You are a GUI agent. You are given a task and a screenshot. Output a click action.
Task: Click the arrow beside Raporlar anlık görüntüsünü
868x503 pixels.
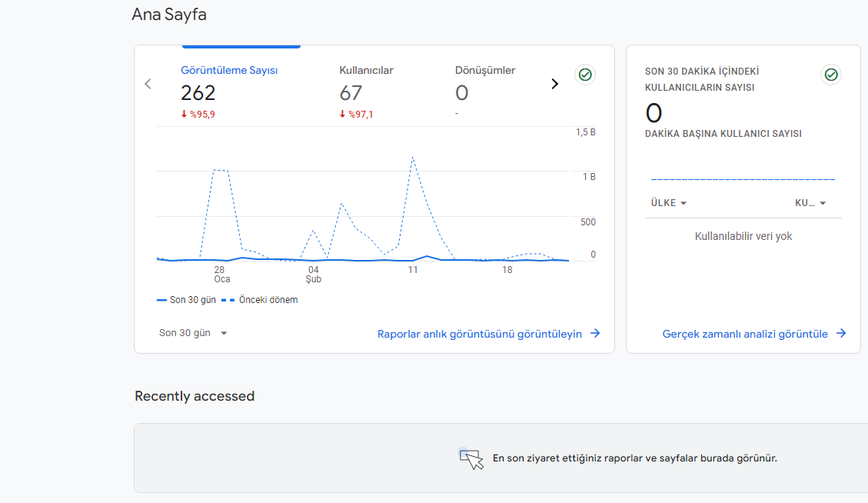coord(596,333)
